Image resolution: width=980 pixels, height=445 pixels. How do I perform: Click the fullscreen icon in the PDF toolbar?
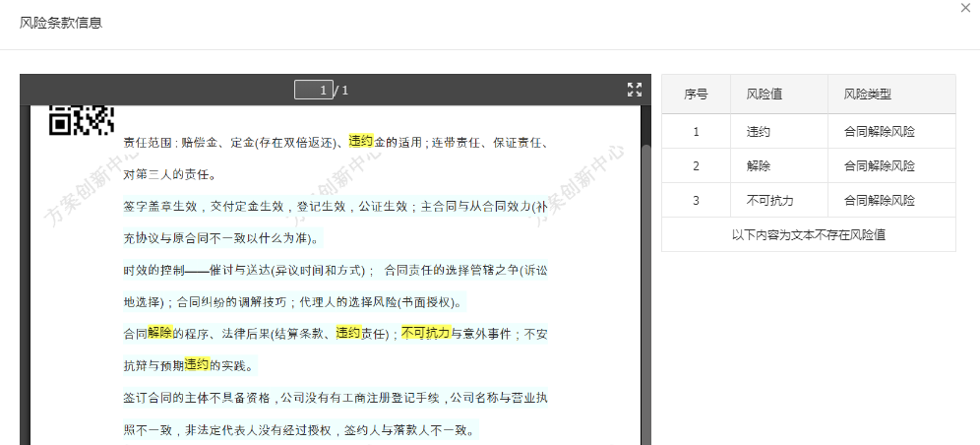[635, 90]
